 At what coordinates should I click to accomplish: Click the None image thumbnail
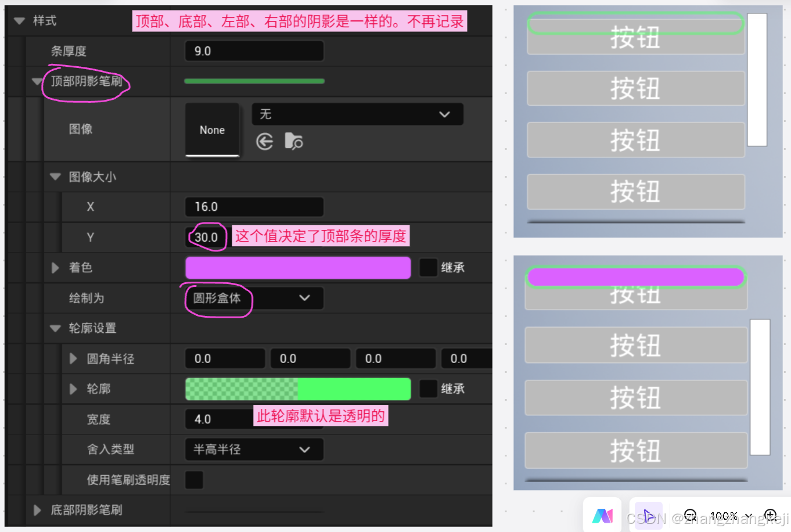[212, 130]
